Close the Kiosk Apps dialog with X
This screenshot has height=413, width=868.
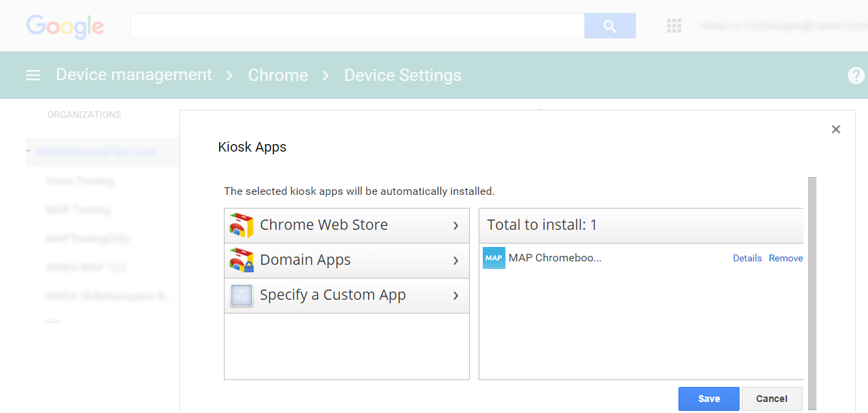(836, 129)
